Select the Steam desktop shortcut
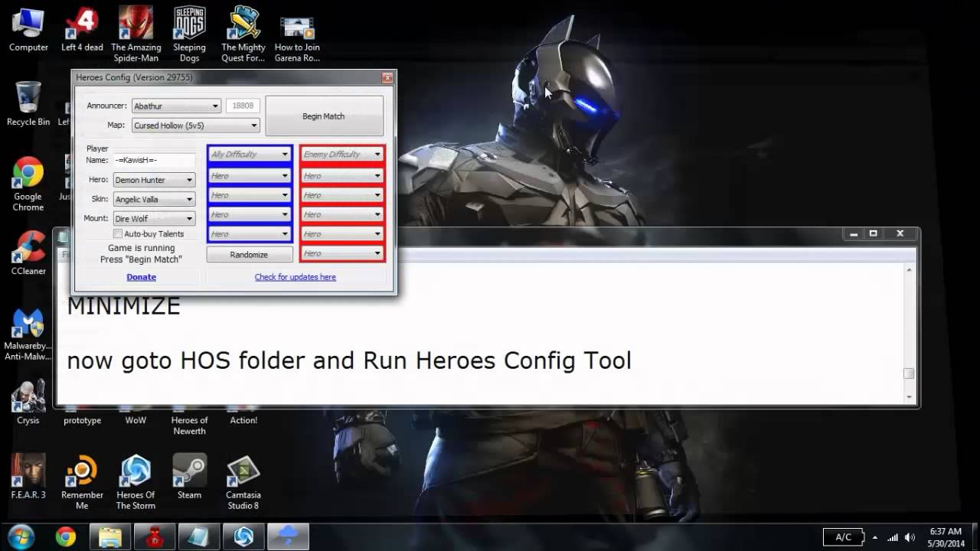 click(189, 477)
